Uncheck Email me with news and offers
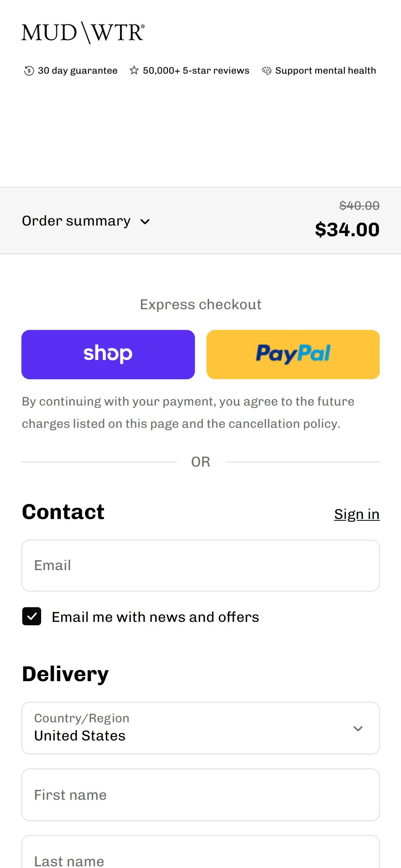 tap(32, 616)
